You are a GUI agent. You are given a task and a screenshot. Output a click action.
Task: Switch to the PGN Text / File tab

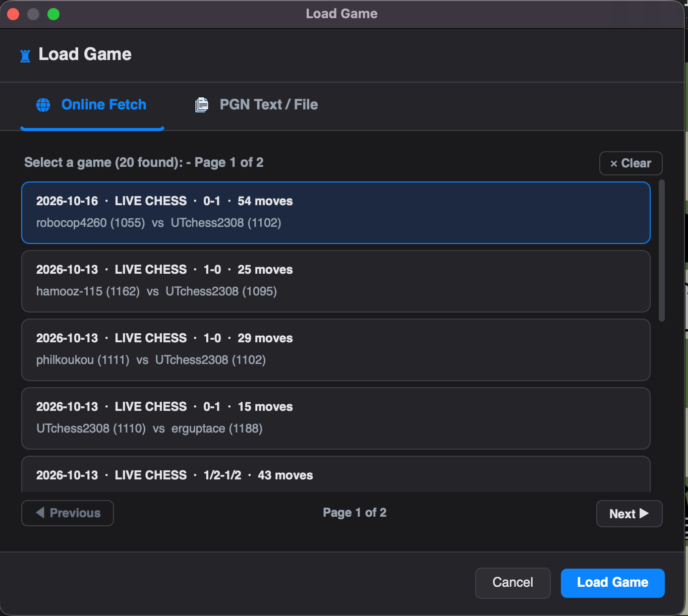pos(257,105)
